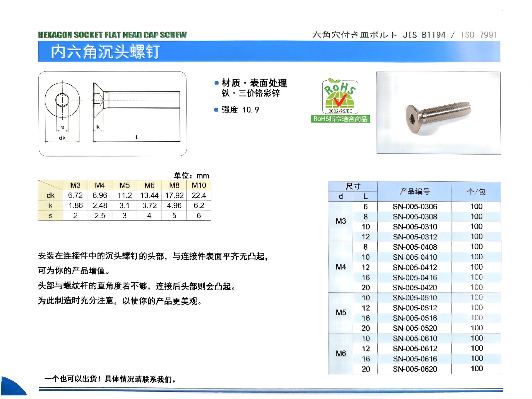Viewport: 532px width, 399px height.
Task: Click the 个/包 column header
Action: point(476,191)
